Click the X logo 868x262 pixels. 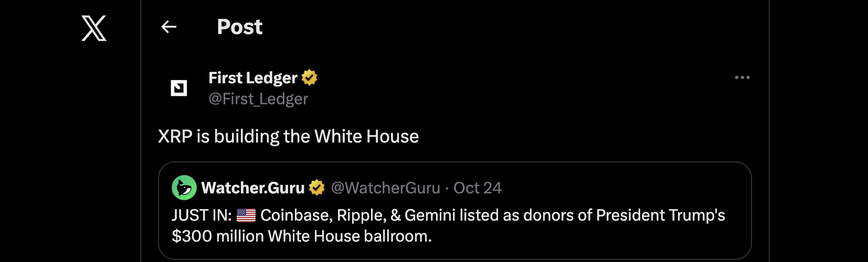tap(94, 28)
